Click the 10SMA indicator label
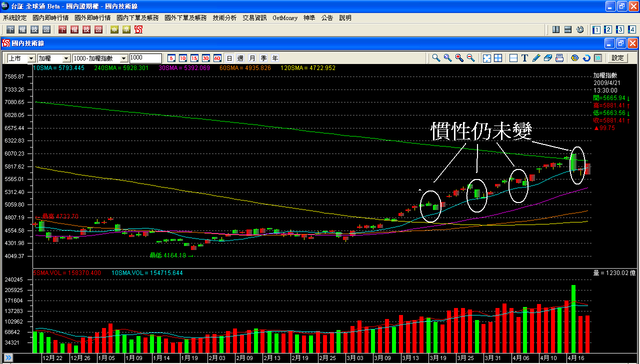640x364 pixels. [x=58, y=68]
